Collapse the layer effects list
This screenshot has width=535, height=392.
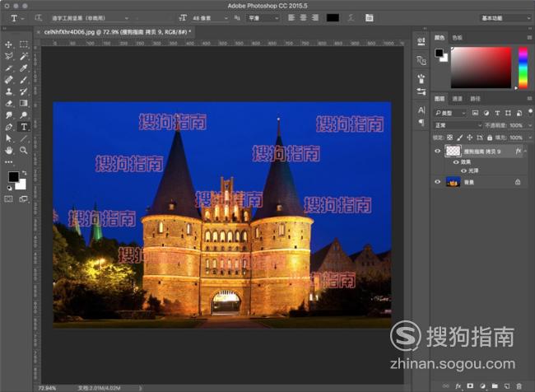525,151
